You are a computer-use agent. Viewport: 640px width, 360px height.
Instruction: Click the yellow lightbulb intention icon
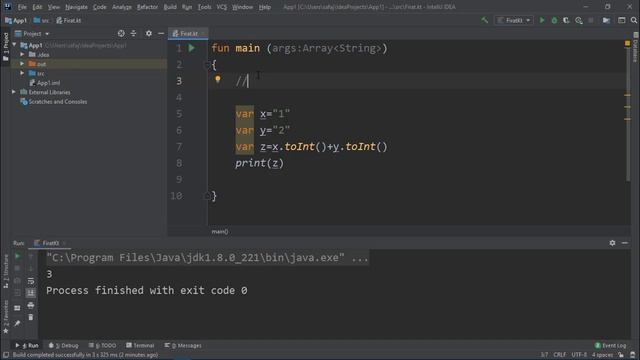tap(218, 79)
